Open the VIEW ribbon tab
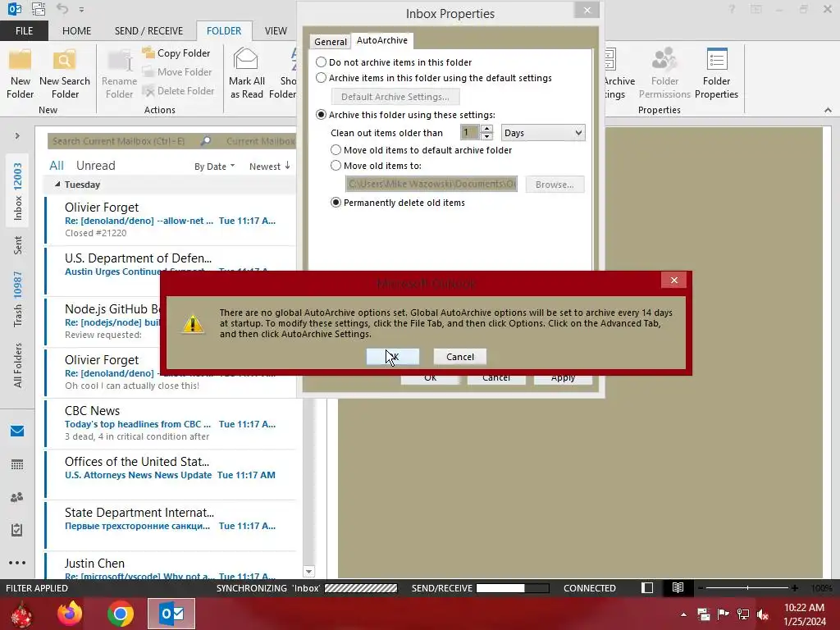This screenshot has width=840, height=630. (x=276, y=30)
